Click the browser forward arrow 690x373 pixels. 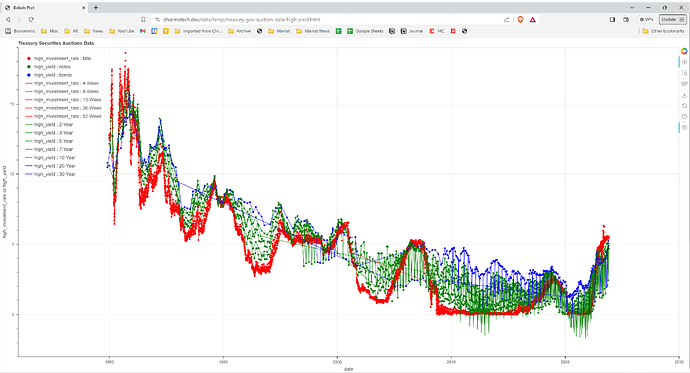click(19, 19)
